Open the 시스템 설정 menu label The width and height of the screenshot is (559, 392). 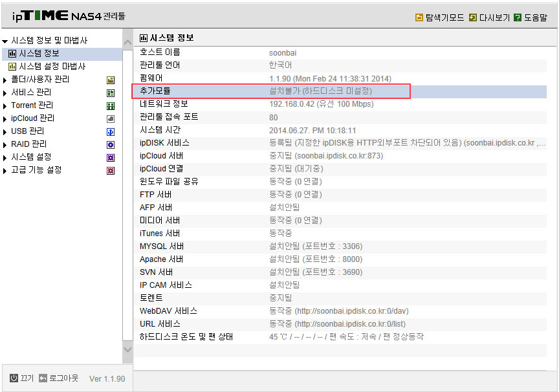tap(31, 157)
